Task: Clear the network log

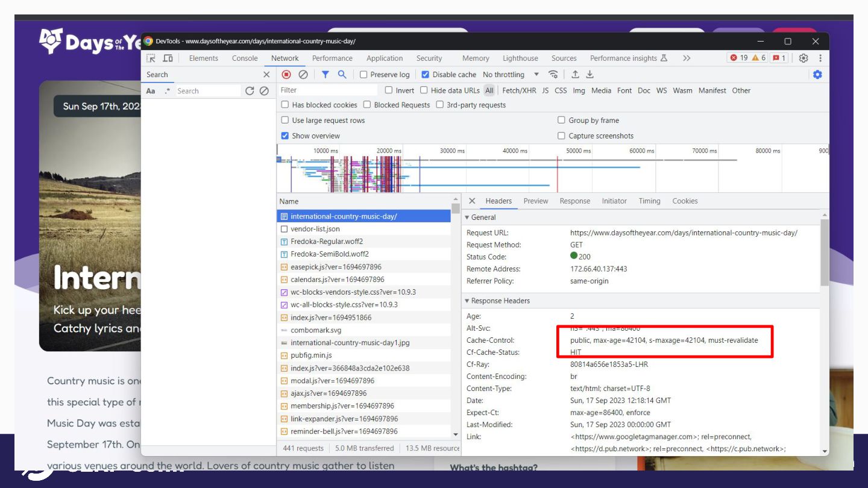Action: [x=303, y=75]
